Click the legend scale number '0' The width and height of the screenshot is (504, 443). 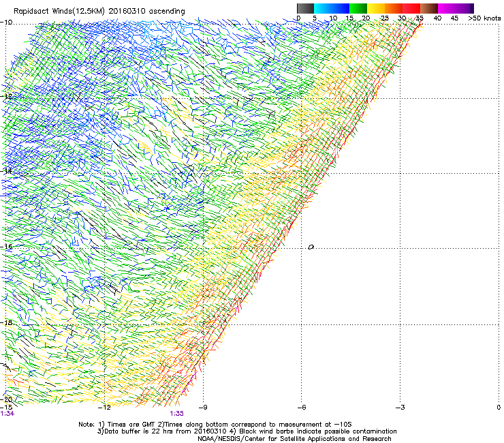coord(298,18)
